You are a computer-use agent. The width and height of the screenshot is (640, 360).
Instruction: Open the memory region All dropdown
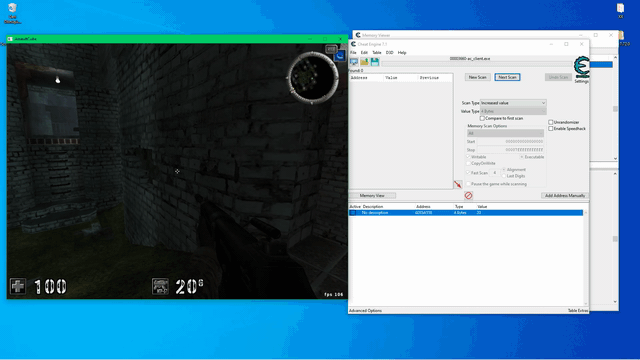[x=505, y=133]
